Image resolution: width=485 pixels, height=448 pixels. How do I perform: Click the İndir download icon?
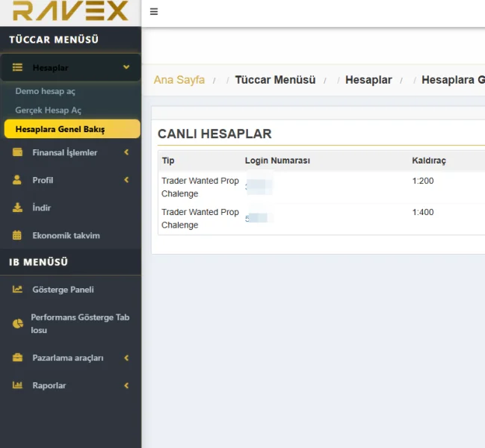pos(17,208)
